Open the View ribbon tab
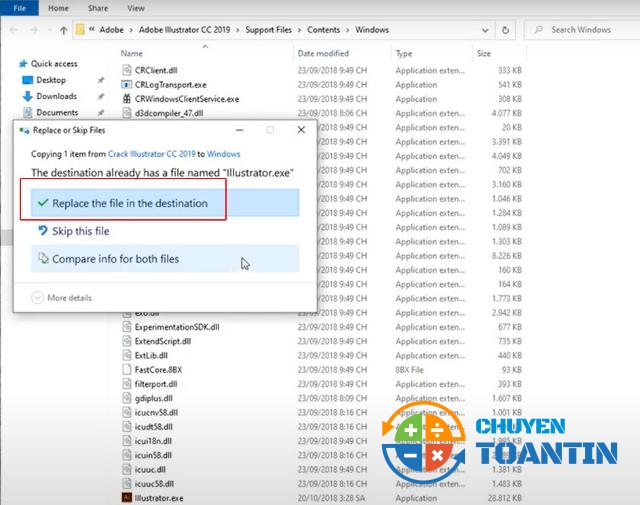Image resolution: width=640 pixels, height=505 pixels. 136,8
